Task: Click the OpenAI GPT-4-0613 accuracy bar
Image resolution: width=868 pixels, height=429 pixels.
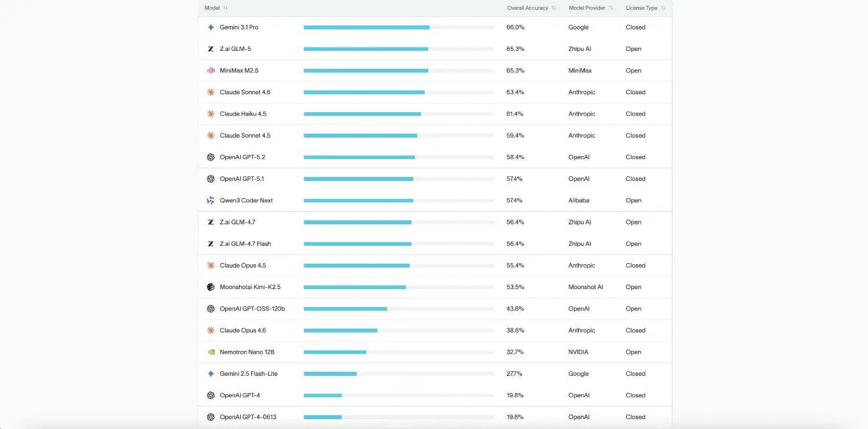Action: tap(399, 417)
